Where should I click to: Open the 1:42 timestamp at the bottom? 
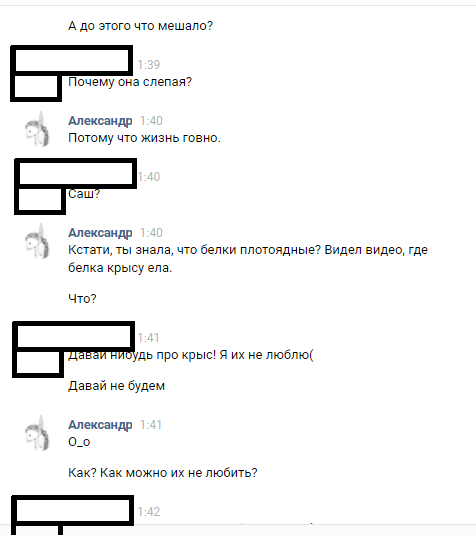[148, 512]
